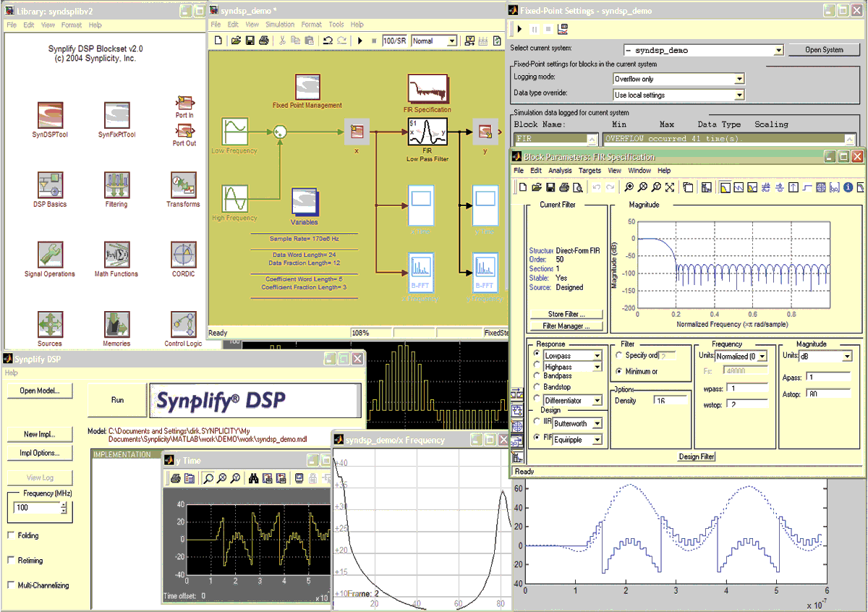The image size is (868, 612).
Task: Open Format menu in Library window
Action: [72, 25]
